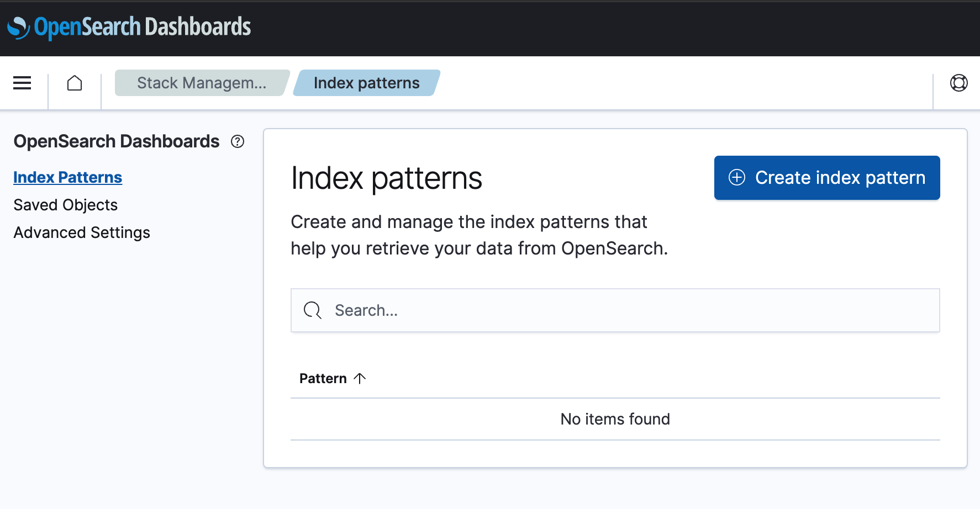Click the OpenSearch Dashboards logo text
Image resolution: width=980 pixels, height=509 pixels.
[x=143, y=28]
